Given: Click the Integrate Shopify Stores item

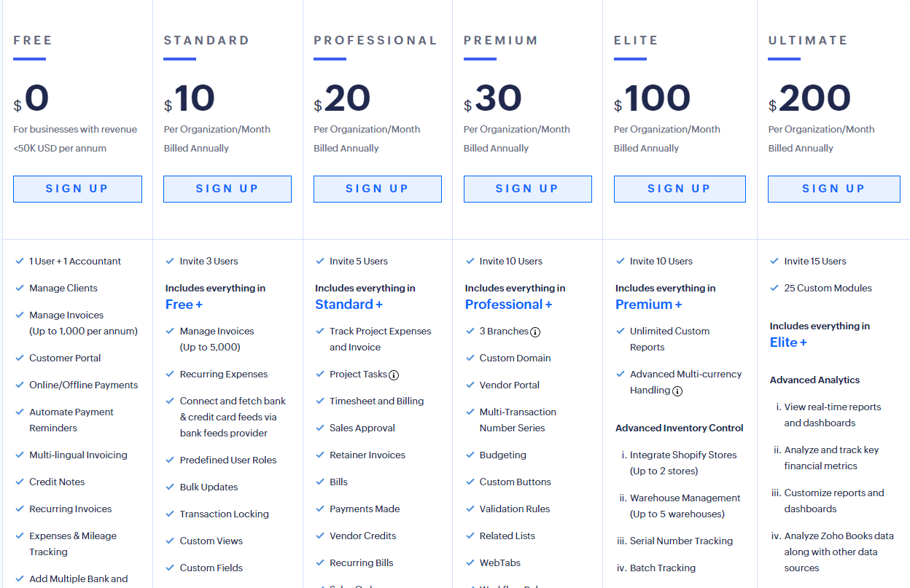Looking at the screenshot, I should click(x=683, y=455).
